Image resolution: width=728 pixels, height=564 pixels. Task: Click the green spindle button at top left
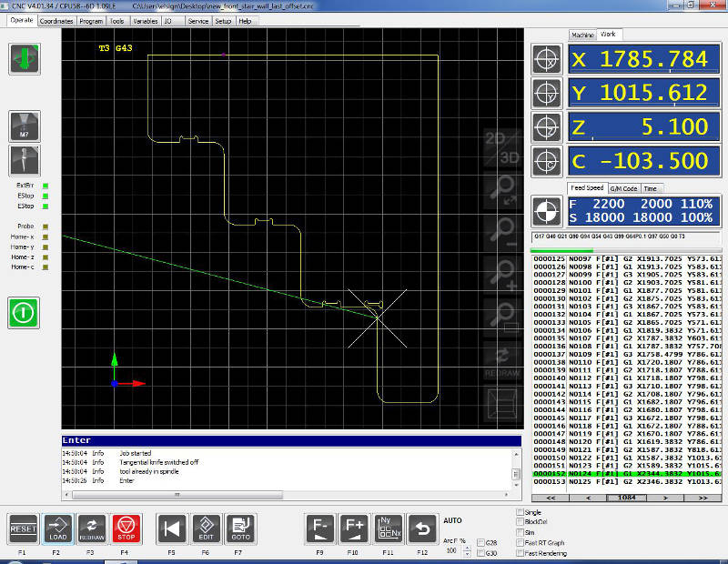(23, 58)
